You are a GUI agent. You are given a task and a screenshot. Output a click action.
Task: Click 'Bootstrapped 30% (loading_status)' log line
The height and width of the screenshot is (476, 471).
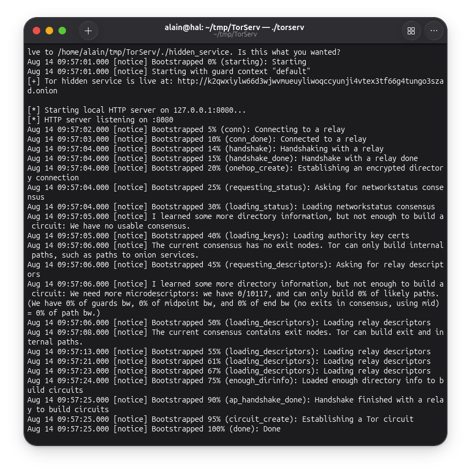[x=231, y=207]
